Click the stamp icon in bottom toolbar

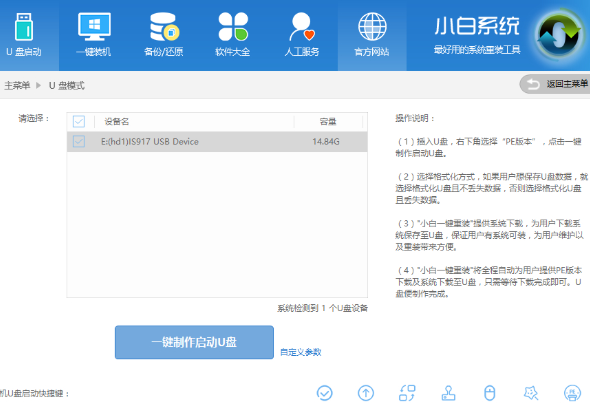tap(448, 393)
